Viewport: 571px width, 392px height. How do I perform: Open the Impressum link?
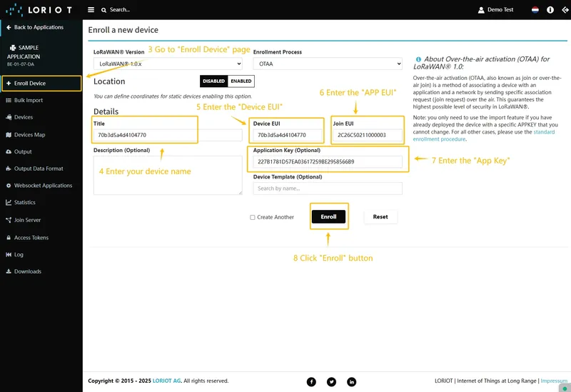[x=554, y=381]
